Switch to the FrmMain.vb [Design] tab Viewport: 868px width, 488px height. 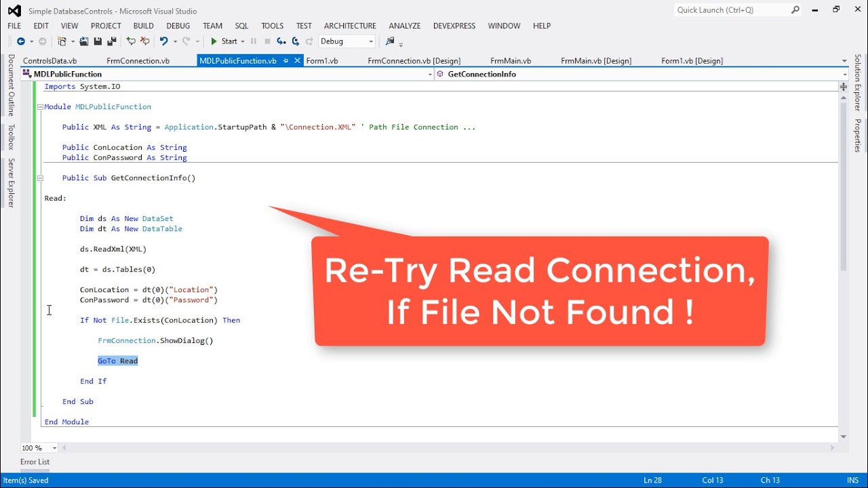click(x=596, y=61)
